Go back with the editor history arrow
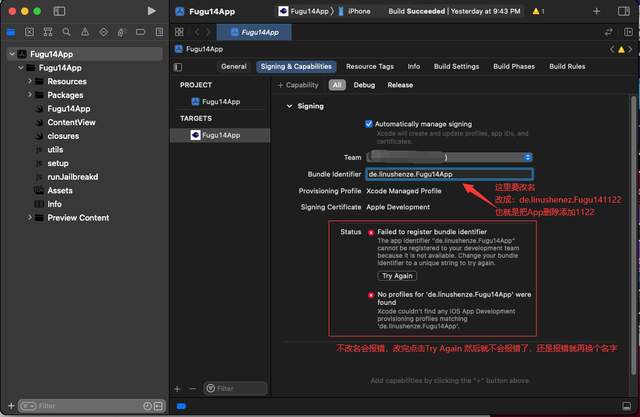This screenshot has height=417, width=640. [x=197, y=32]
